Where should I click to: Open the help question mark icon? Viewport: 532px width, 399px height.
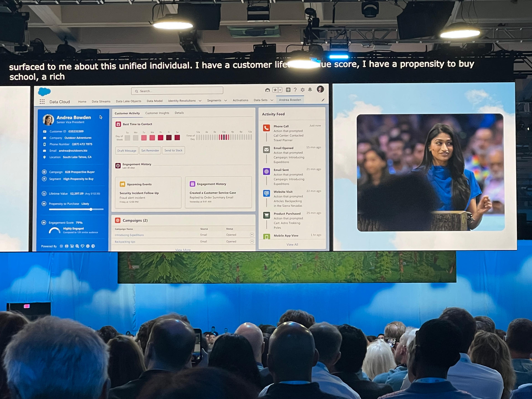point(295,90)
